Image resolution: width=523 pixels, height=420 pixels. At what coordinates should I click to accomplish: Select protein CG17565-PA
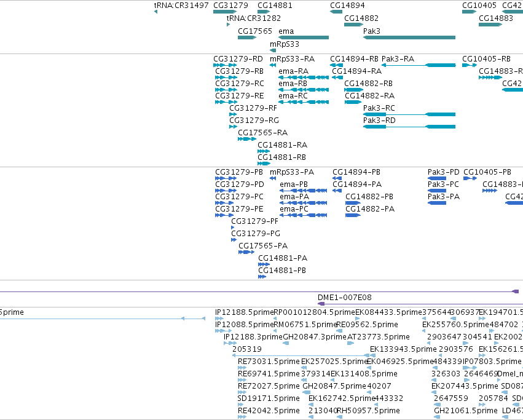tap(246, 252)
